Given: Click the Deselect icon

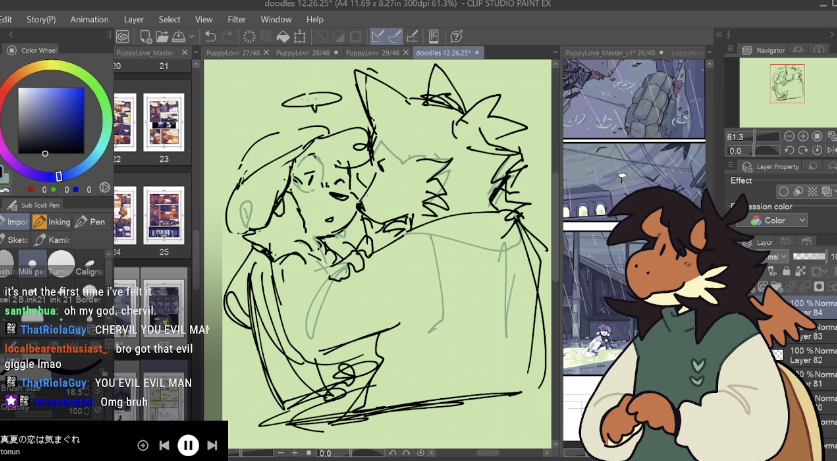Looking at the screenshot, I should [x=322, y=36].
